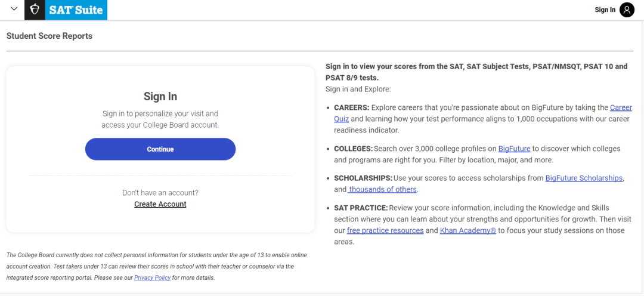Click the Student Score Reports heading
The image size is (644, 296).
(49, 36)
